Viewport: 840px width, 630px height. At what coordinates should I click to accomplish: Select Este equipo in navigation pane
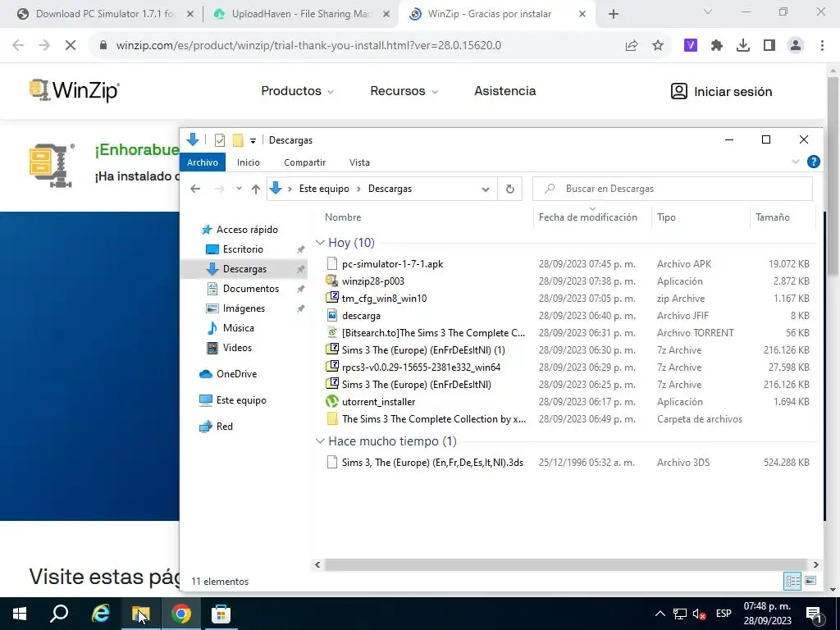pyautogui.click(x=241, y=400)
